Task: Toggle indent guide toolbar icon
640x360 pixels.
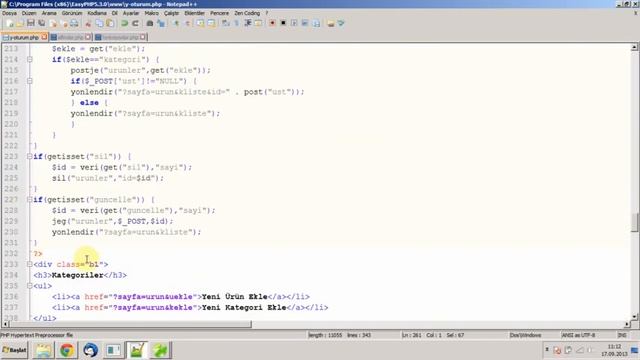Action: pyautogui.click(x=247, y=23)
